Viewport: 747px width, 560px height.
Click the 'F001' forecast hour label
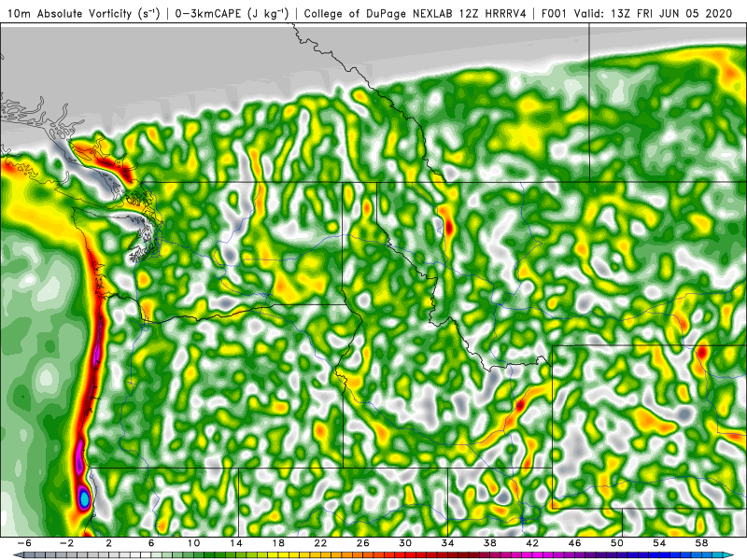(555, 13)
